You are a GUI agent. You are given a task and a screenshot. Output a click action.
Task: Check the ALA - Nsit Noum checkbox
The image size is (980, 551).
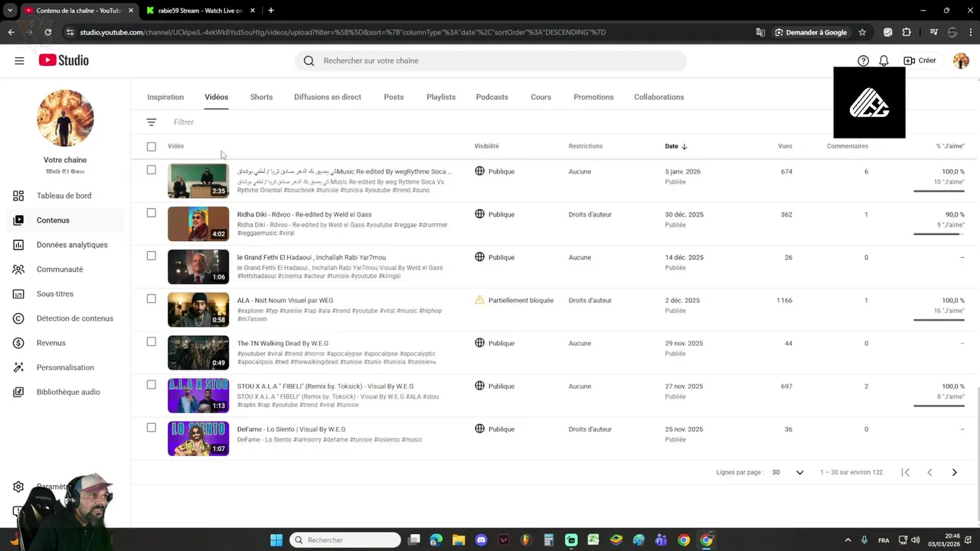(151, 298)
